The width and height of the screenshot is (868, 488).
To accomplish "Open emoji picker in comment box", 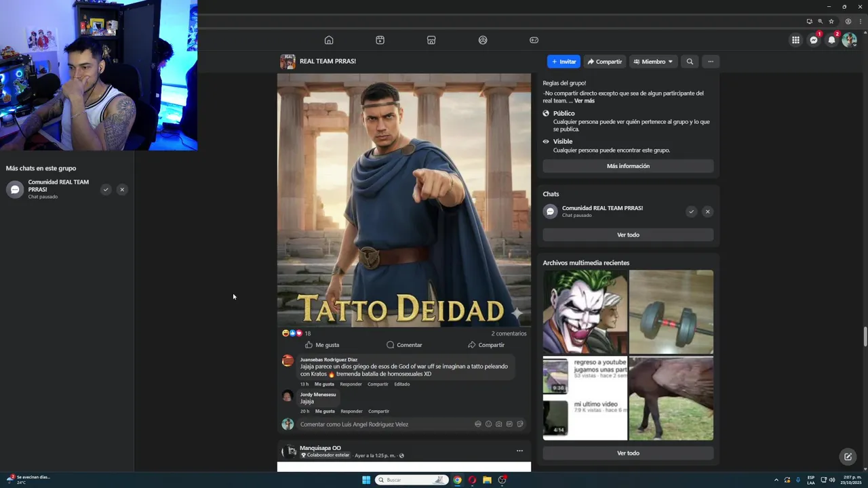I will tap(488, 424).
